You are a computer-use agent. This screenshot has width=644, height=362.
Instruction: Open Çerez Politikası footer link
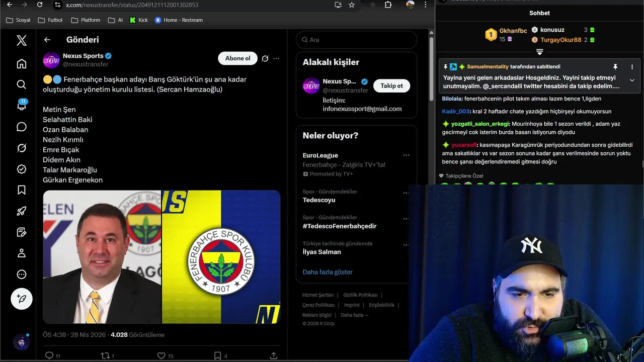(318, 305)
